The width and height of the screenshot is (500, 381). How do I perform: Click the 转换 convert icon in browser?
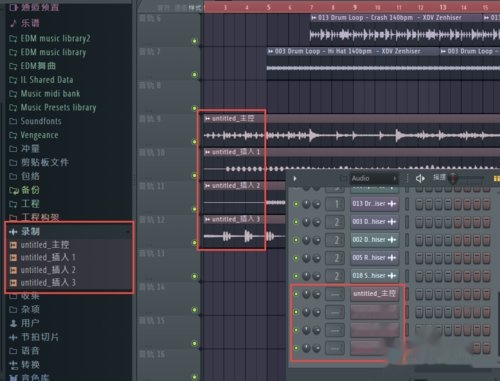click(13, 365)
